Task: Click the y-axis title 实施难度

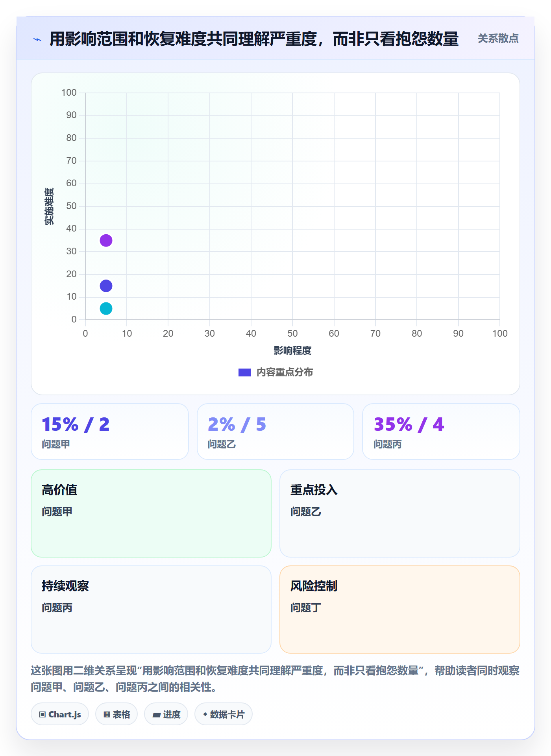Action: (x=49, y=206)
